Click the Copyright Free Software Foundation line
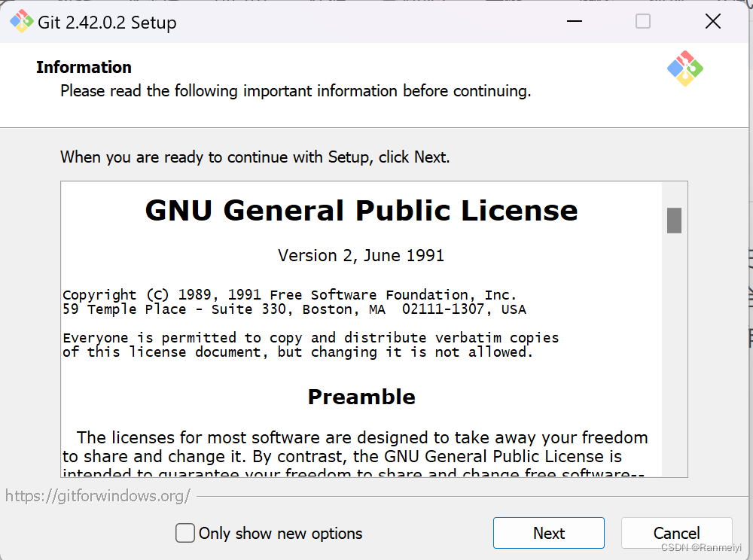 pyautogui.click(x=290, y=294)
